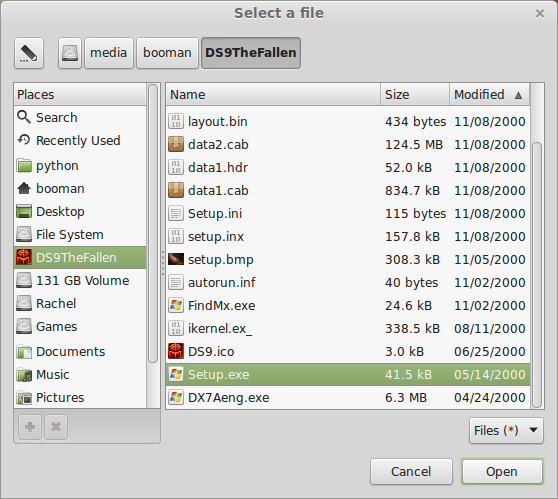Screen dimensions: 558x499
Task: Select the DS9.ico icon file
Action: click(x=348, y=352)
